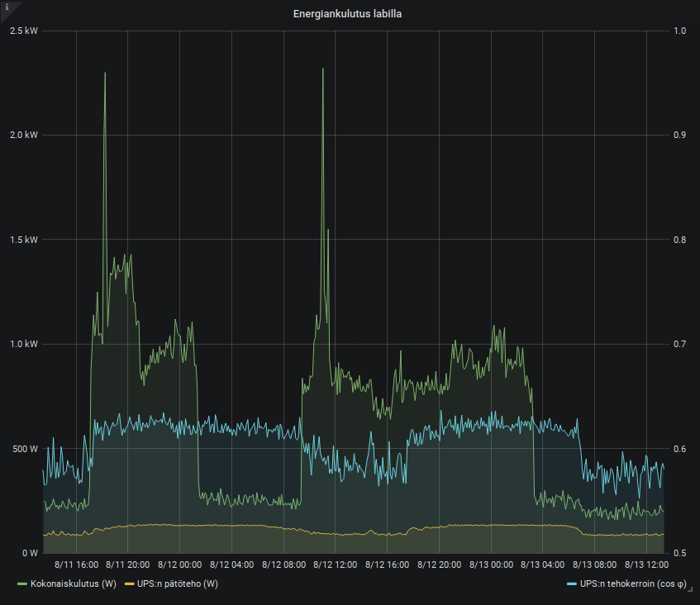700x605 pixels.
Task: Click the '0.7' right axis label
Action: [679, 344]
